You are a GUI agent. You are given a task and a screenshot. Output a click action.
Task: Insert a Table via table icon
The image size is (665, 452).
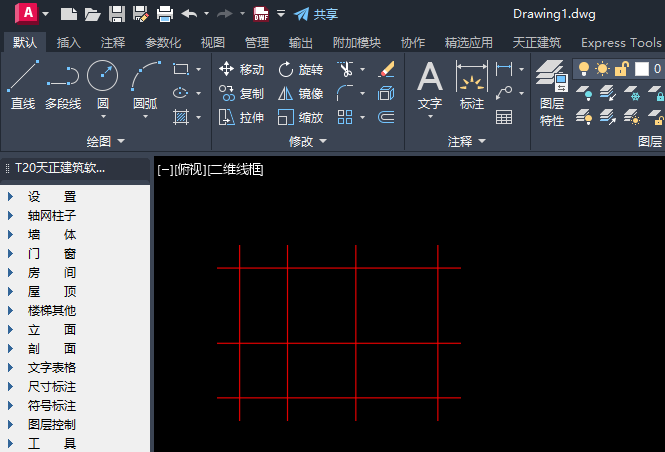click(x=504, y=117)
